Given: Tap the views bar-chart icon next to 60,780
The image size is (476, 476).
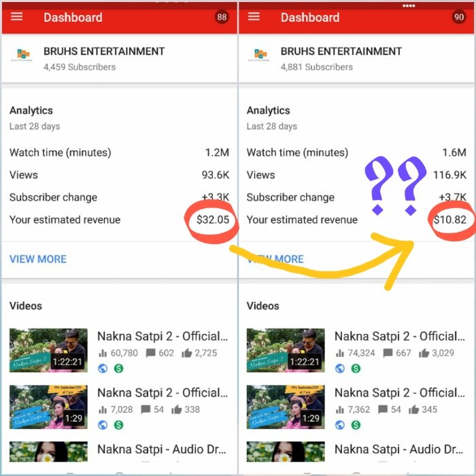Looking at the screenshot, I should click(103, 353).
